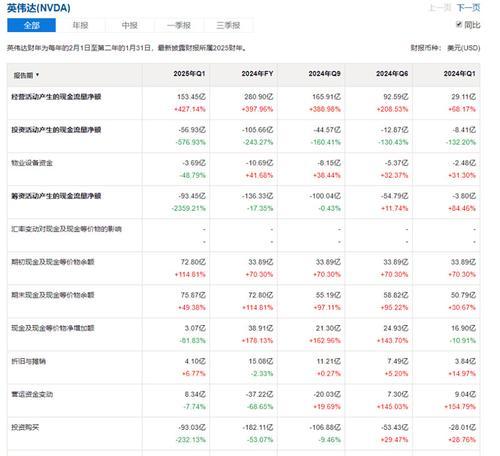Select 汇率变动对现金及现金等价物的影响 row label
The height and width of the screenshot is (456, 500).
tap(66, 229)
